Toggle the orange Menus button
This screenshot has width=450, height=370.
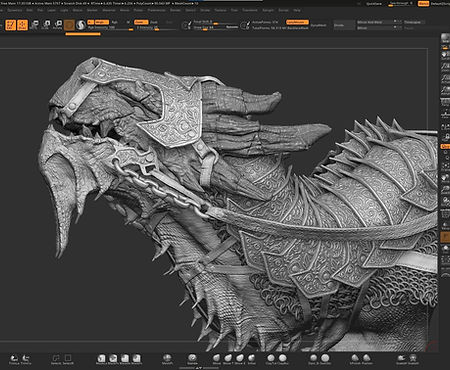[x=423, y=4]
